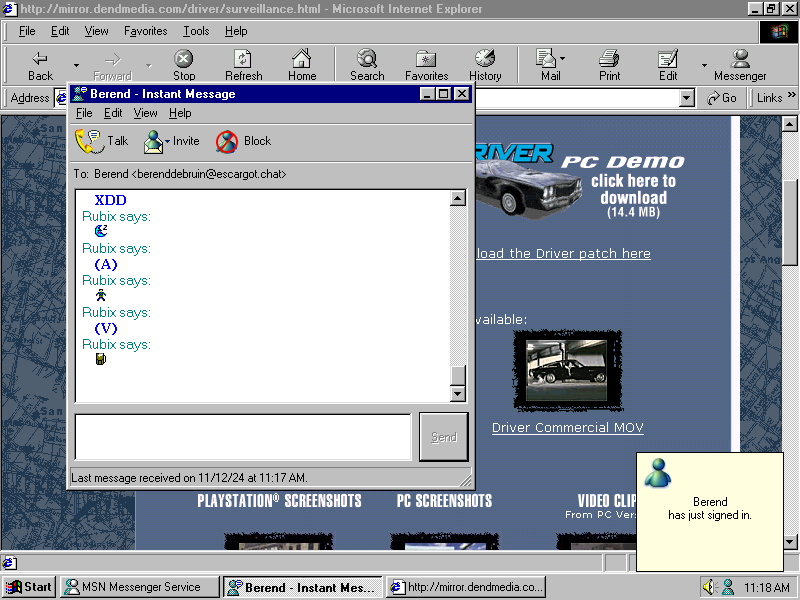Click the Driver commercial car thumbnail
This screenshot has height=600, width=800.
coord(567,369)
